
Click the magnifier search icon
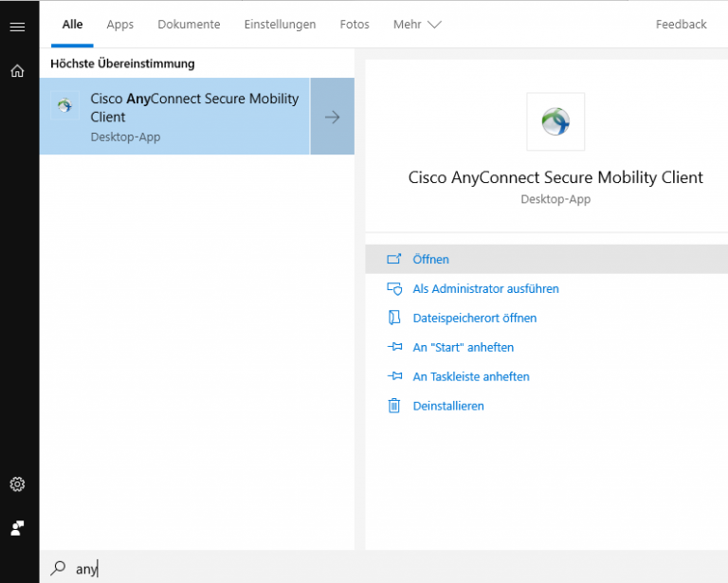click(x=58, y=568)
